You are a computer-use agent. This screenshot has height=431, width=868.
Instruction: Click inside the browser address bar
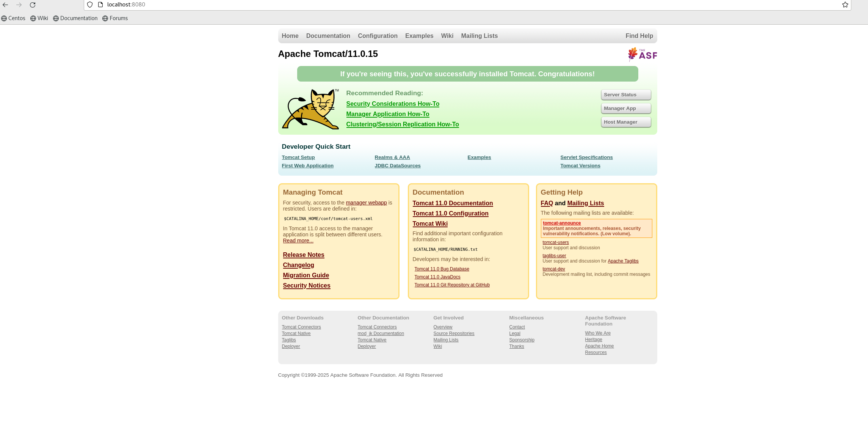point(227,5)
